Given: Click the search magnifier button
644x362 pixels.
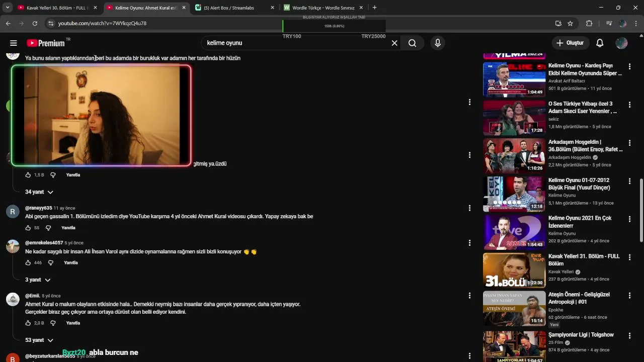Looking at the screenshot, I should tap(413, 43).
